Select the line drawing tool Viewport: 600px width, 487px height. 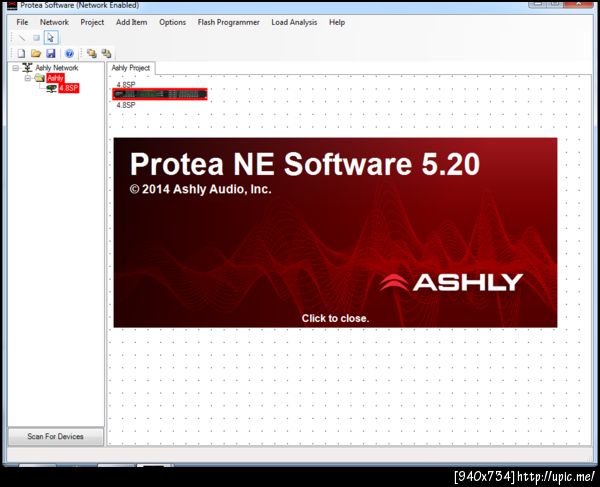tap(22, 37)
